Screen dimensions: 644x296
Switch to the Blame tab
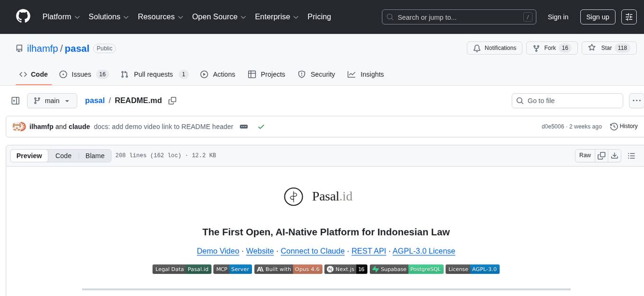point(95,156)
